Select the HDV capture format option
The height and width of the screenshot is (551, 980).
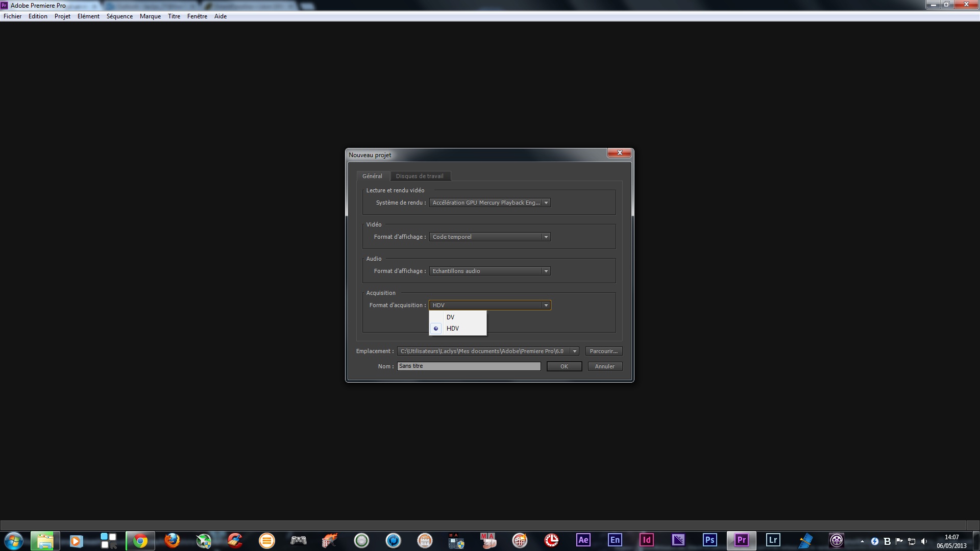coord(452,329)
